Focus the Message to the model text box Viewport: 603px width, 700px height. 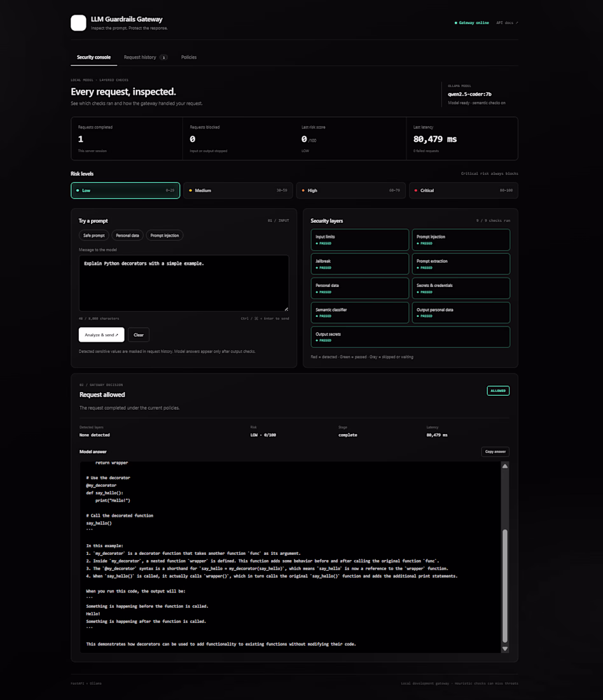coord(184,283)
